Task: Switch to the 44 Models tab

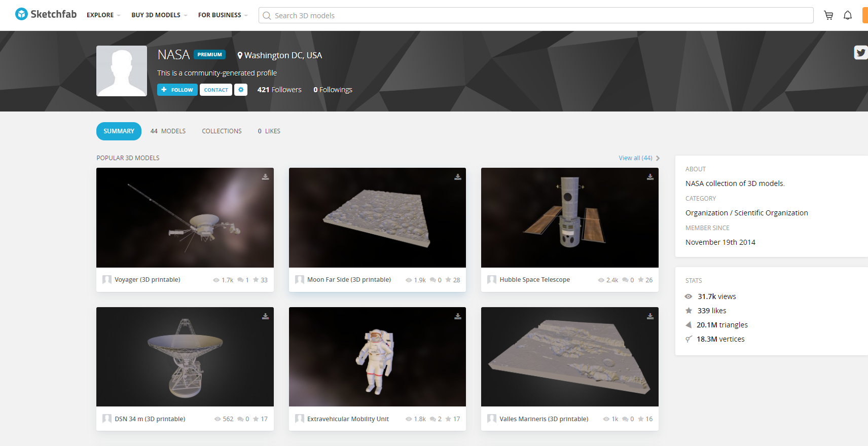Action: 168,131
